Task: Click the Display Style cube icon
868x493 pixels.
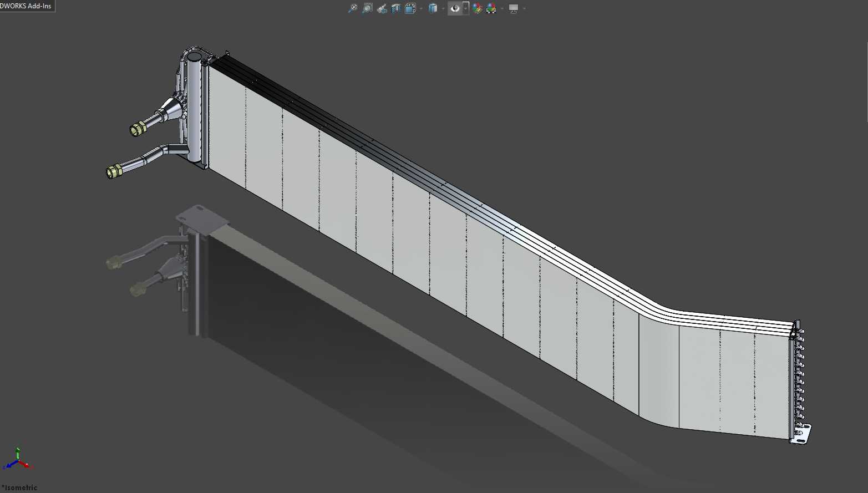Action: (433, 8)
